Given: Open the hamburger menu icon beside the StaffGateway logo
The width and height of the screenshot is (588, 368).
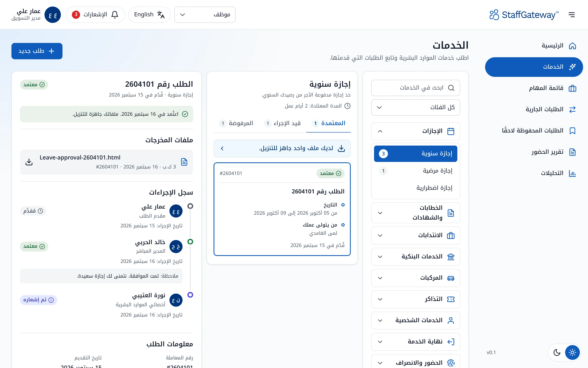Looking at the screenshot, I should pyautogui.click(x=571, y=15).
